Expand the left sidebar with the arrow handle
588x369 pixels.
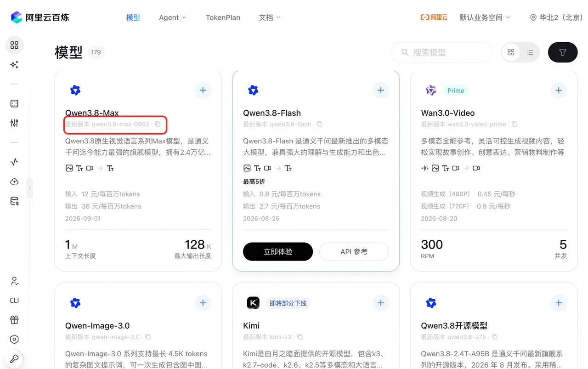[x=30, y=188]
